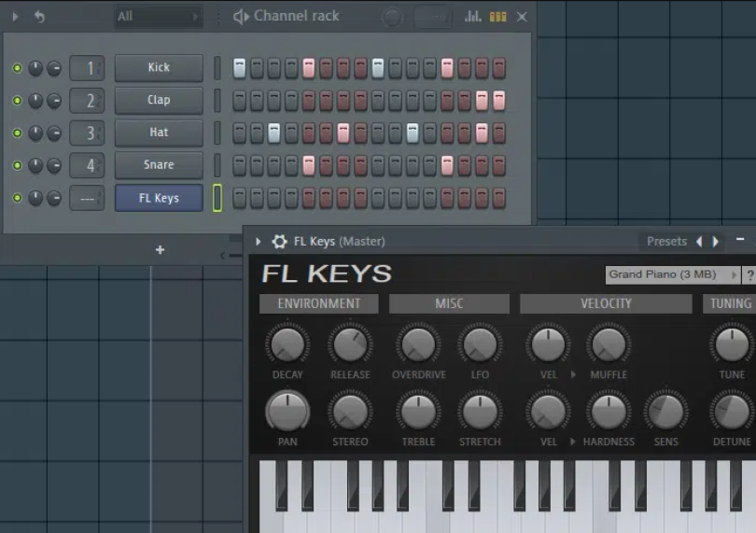Click the MUFFLE knob

609,344
